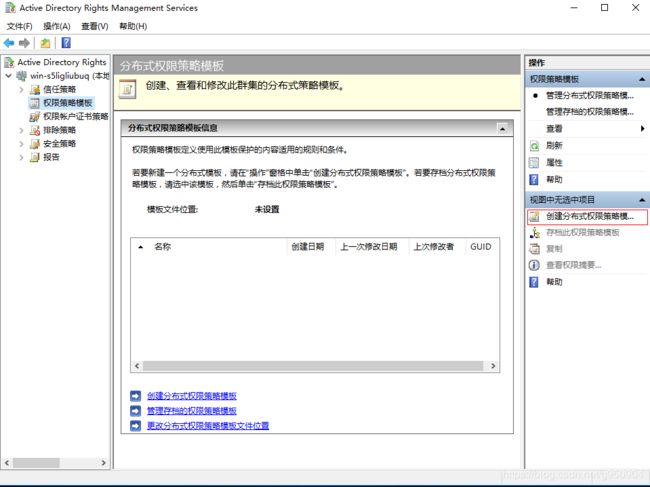The width and height of the screenshot is (650, 487).
Task: Collapse the 权限策略模板 actions group
Action: (x=642, y=79)
